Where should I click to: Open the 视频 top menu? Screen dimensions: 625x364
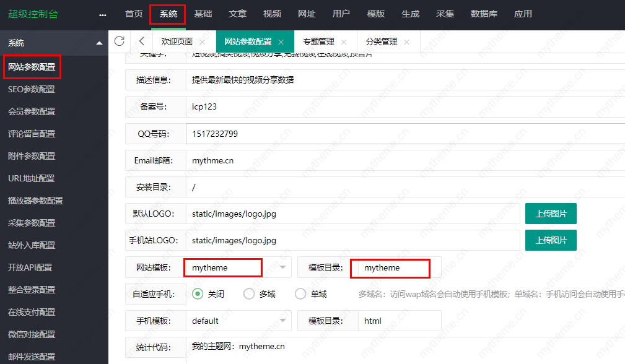272,14
